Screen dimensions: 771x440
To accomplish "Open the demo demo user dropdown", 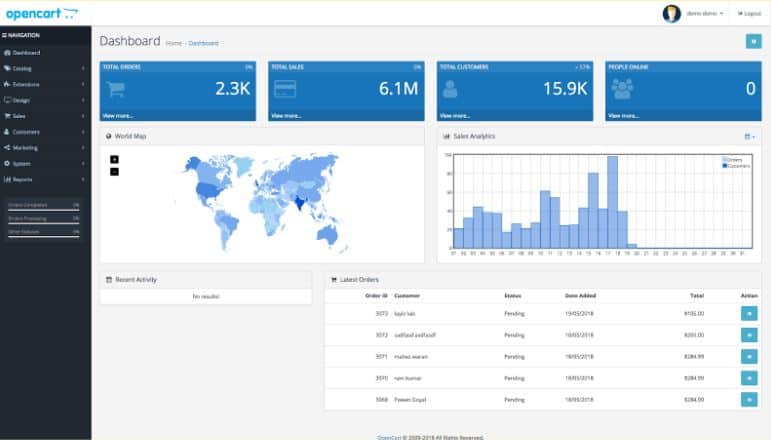I will coord(705,13).
